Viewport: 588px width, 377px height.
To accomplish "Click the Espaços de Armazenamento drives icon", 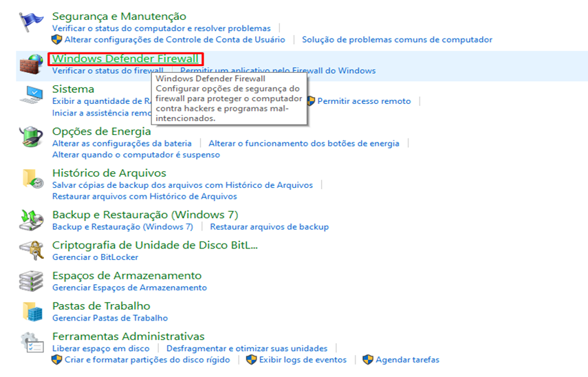I will 31,281.
